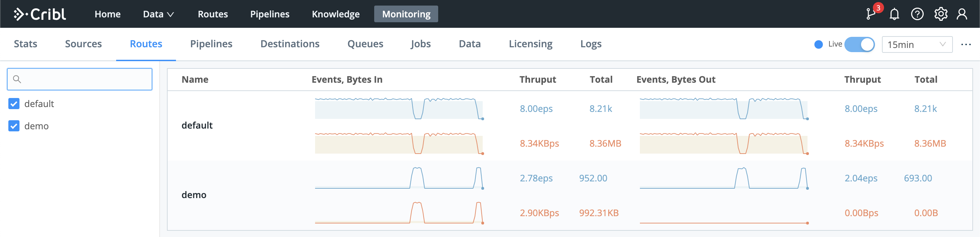Switch to the Licensing tab
The width and height of the screenshot is (980, 237).
pos(531,44)
